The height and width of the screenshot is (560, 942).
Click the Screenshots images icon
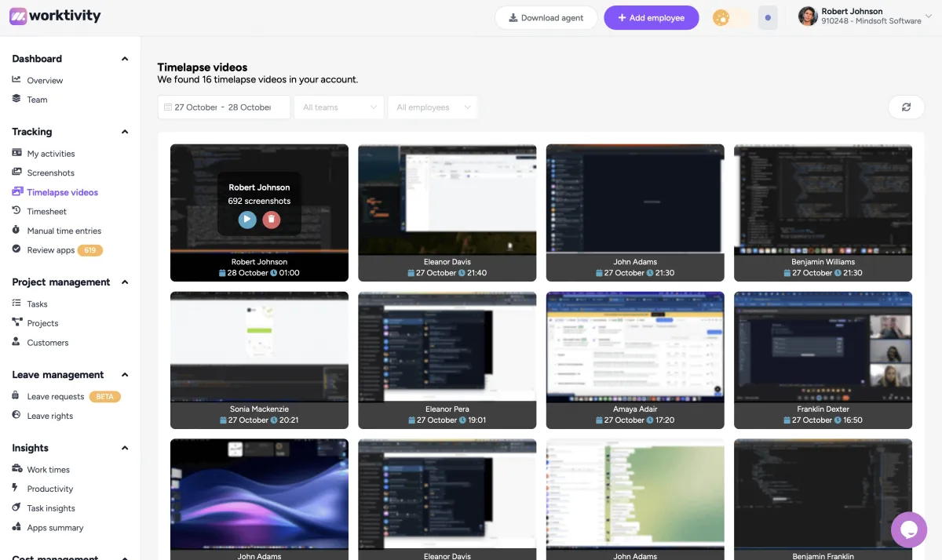pos(16,173)
